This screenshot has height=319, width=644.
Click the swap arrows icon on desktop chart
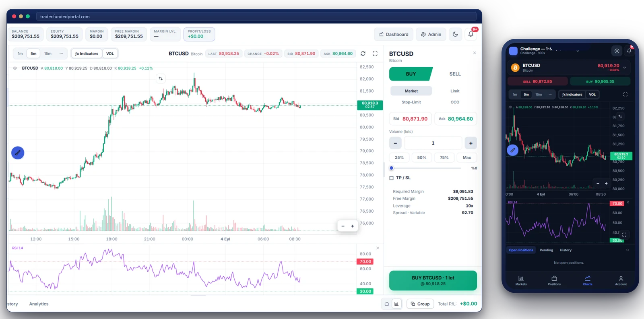pos(161,79)
